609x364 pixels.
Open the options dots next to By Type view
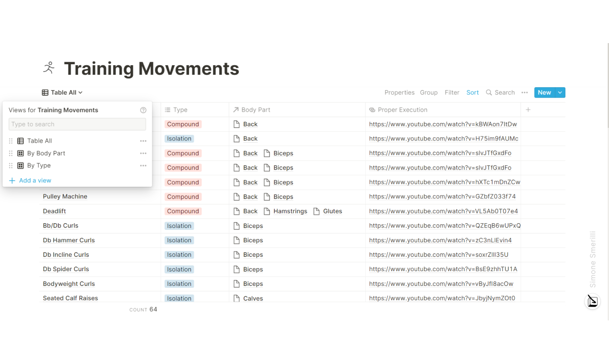(x=143, y=165)
